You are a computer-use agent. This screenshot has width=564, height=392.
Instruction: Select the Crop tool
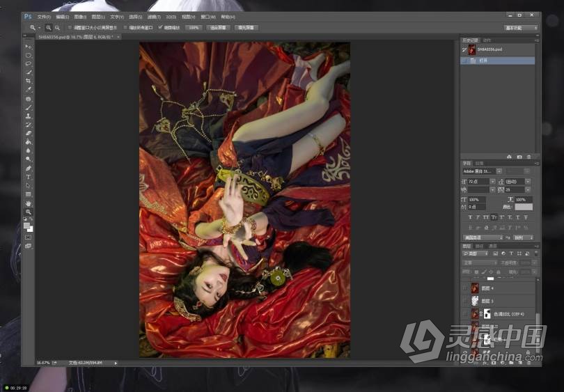point(28,81)
